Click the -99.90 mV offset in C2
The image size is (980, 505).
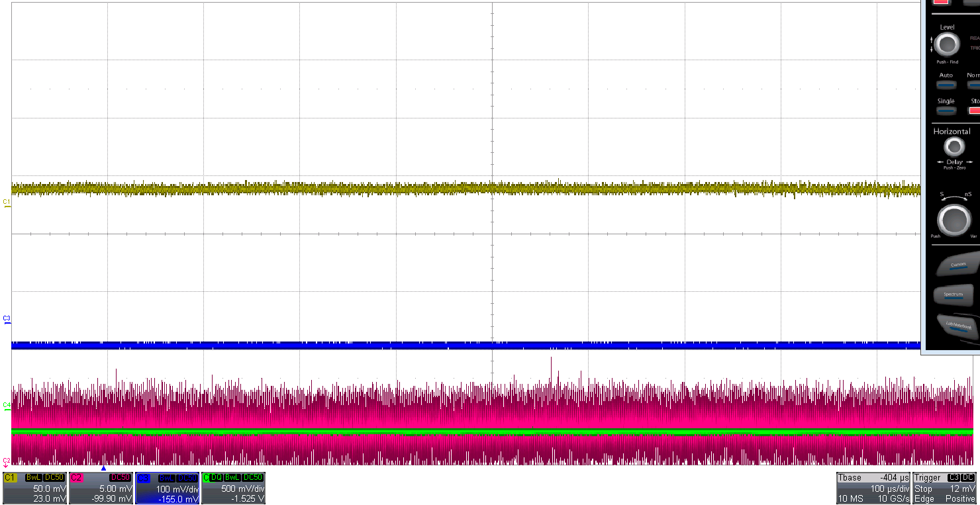click(113, 499)
